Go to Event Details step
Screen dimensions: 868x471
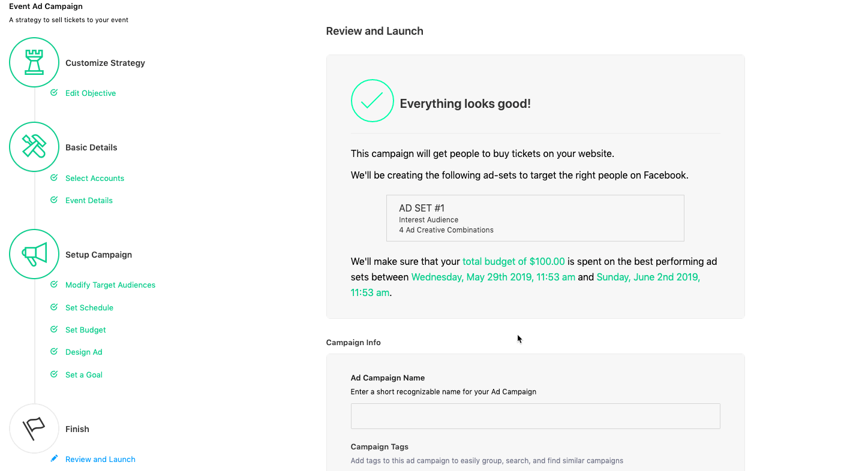click(89, 201)
